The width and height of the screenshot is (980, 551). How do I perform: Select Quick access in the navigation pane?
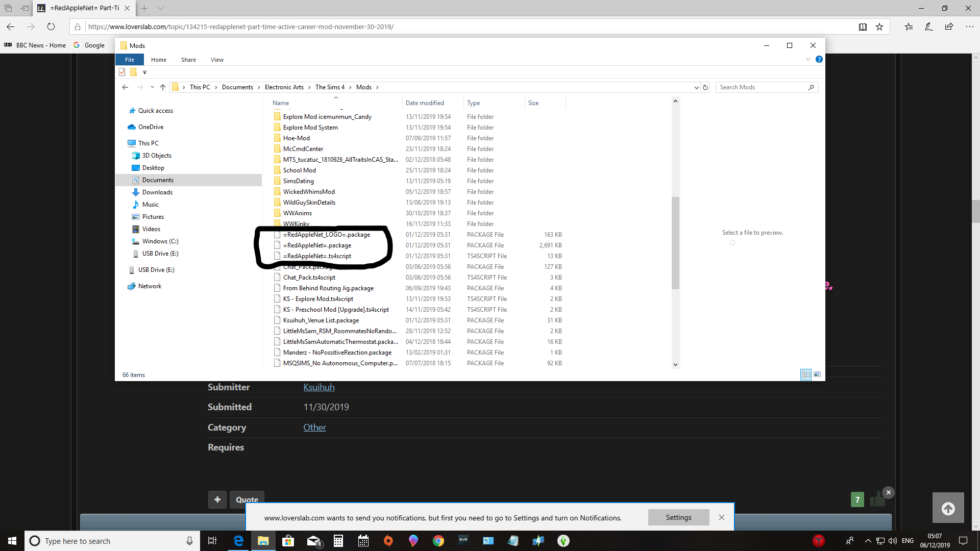pos(155,111)
